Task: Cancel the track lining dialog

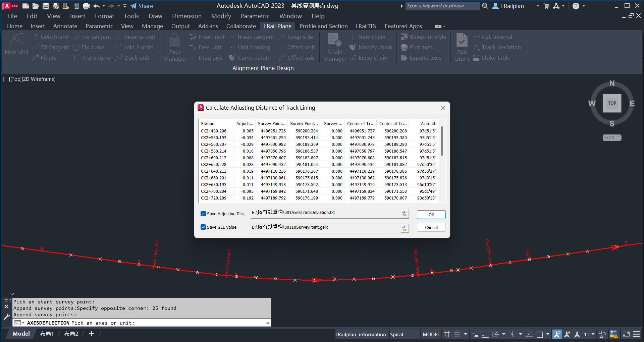Action: (431, 227)
